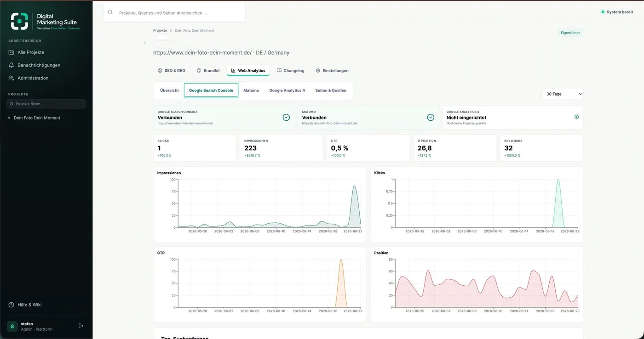644x339 pixels.
Task: Click the Eigentümer badge
Action: point(570,33)
